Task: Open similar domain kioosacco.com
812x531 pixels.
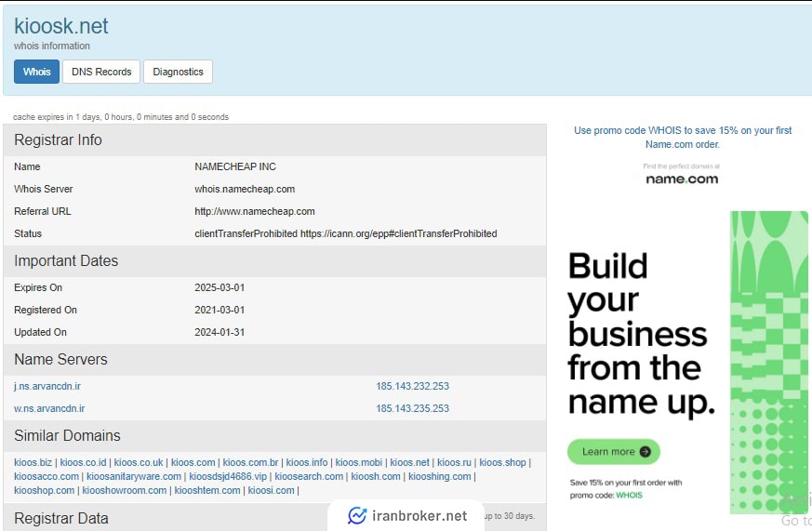Action: point(47,476)
